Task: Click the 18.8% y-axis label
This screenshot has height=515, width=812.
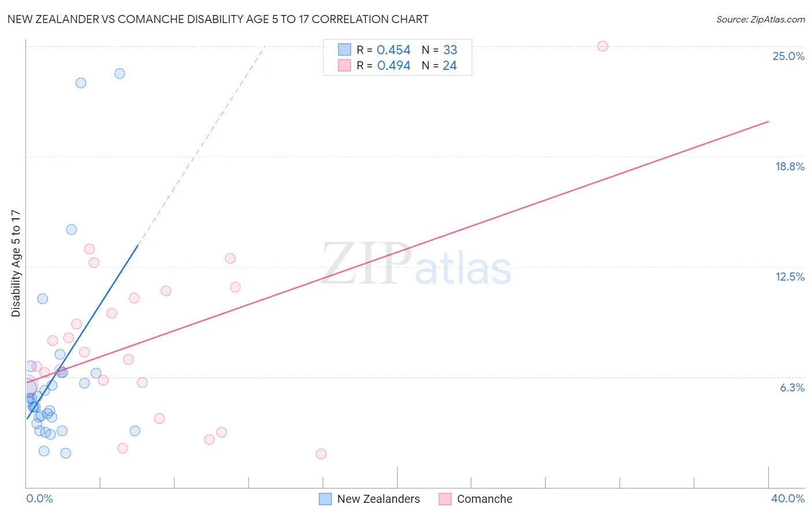Action: (789, 166)
